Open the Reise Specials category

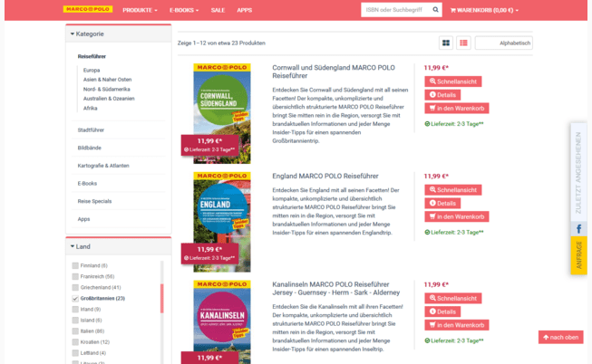point(95,201)
